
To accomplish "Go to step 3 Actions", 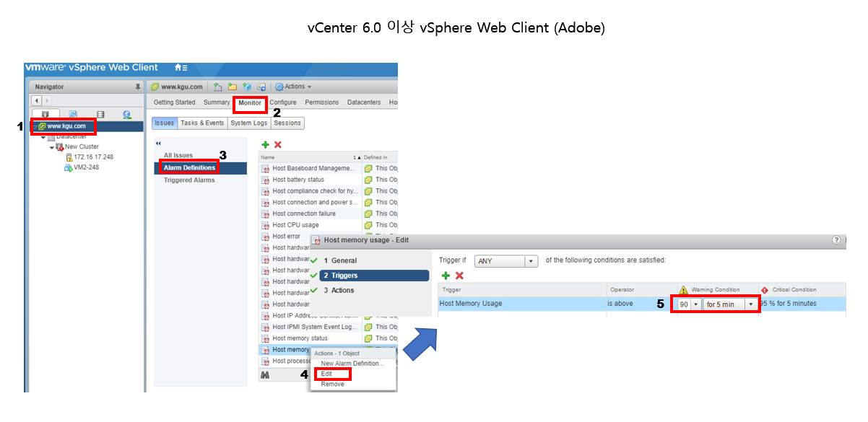I will pos(339,291).
